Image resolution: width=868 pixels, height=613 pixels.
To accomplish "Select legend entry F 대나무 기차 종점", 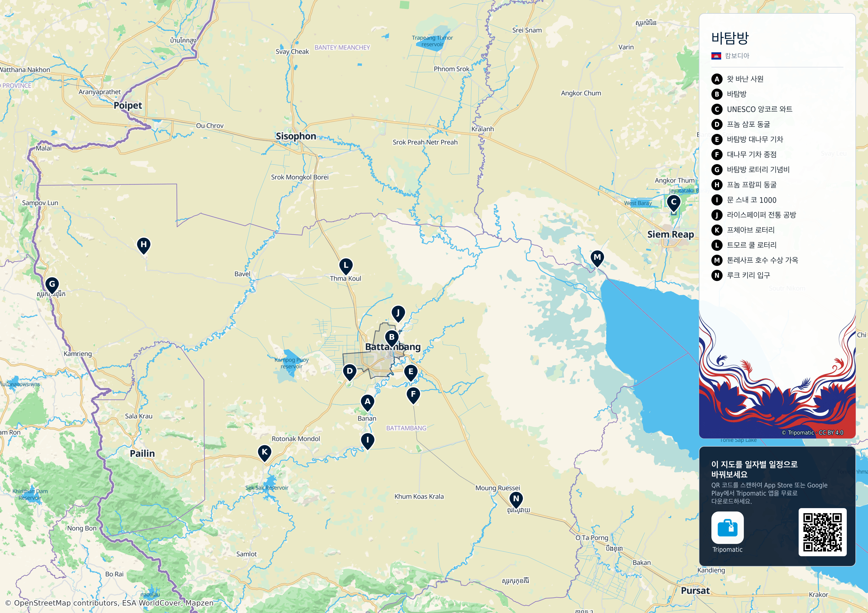I will coord(744,155).
